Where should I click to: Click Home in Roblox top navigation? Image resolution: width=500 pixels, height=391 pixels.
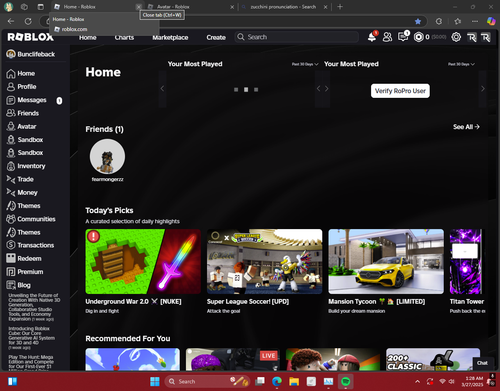click(88, 37)
